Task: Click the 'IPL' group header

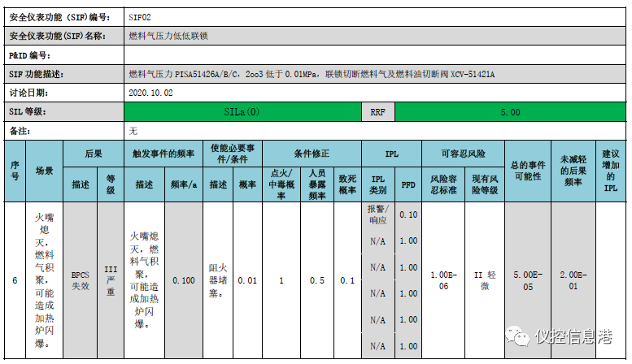Action: 392,154
